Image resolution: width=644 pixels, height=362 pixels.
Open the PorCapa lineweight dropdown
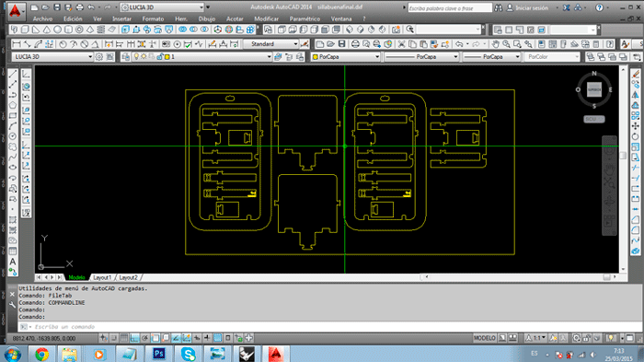tap(491, 57)
